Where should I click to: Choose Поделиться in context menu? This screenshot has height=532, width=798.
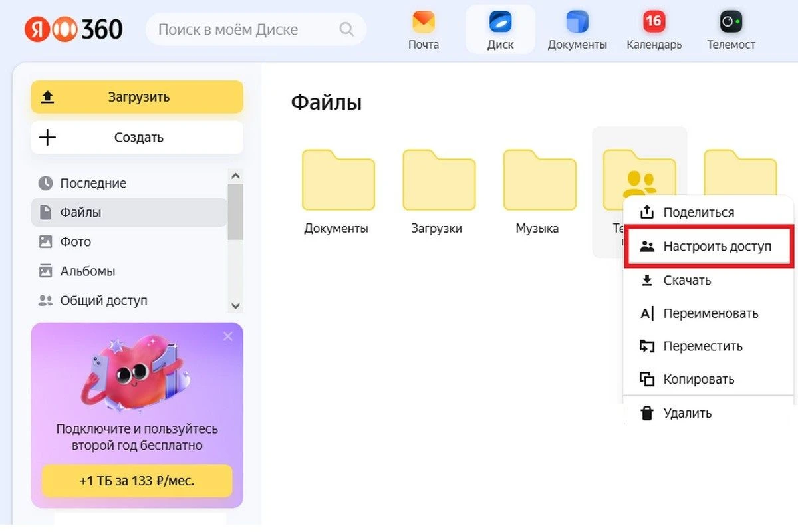pyautogui.click(x=709, y=213)
